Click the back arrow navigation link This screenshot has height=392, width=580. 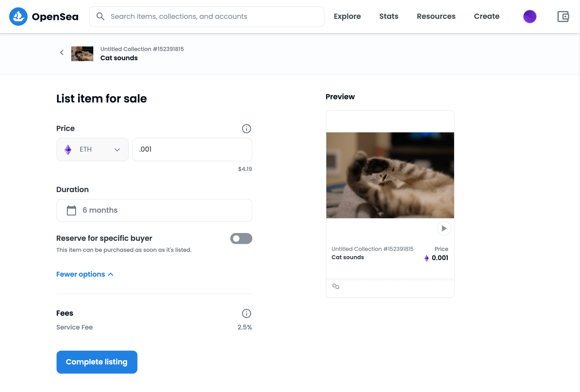coord(62,52)
